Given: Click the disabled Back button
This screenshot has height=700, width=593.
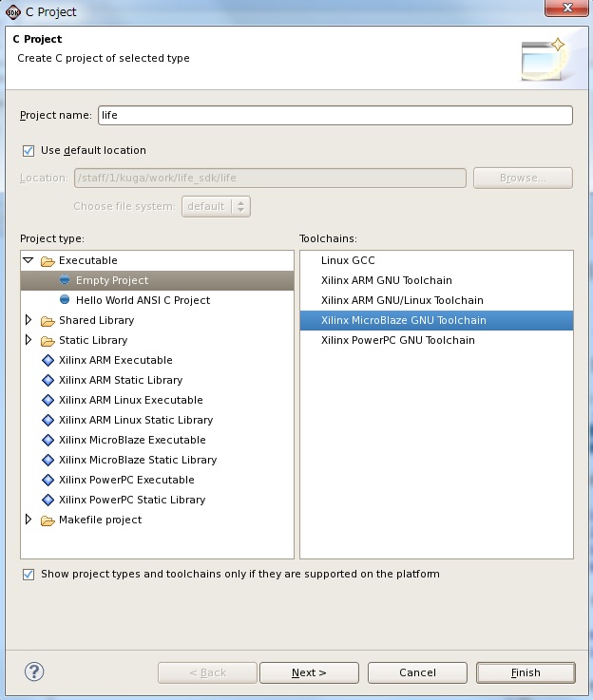Looking at the screenshot, I should (207, 672).
